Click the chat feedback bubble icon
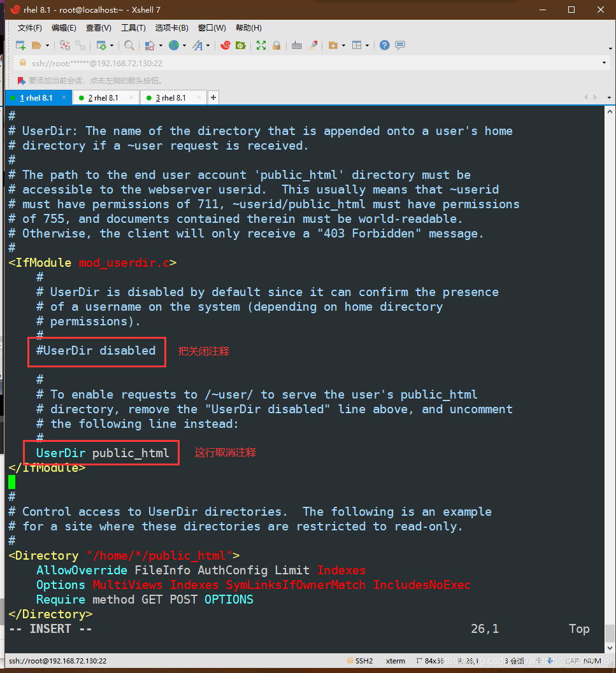The height and width of the screenshot is (673, 616). pos(400,45)
